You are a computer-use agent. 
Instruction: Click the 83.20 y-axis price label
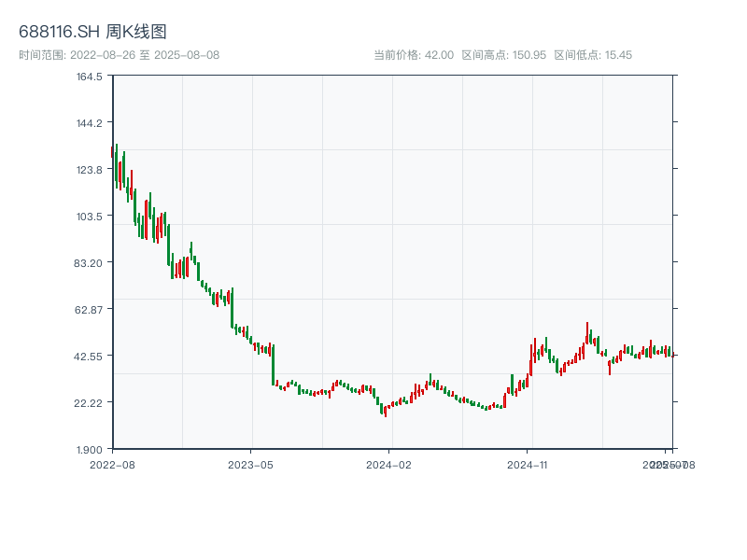pos(90,263)
